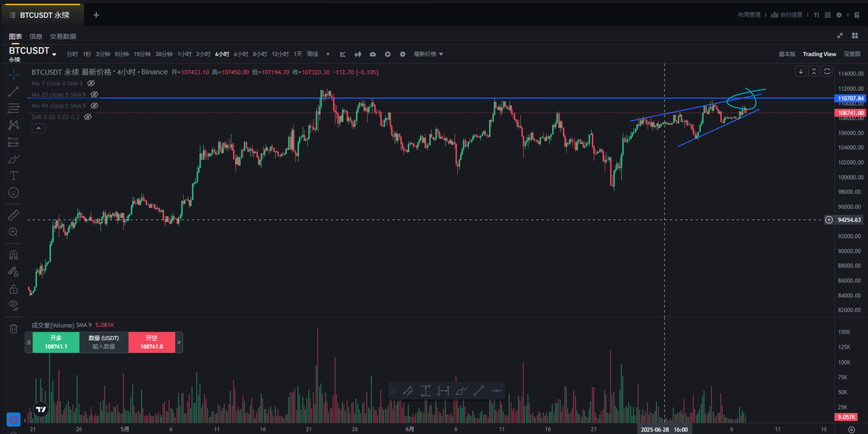Viewport: 868px width, 434px height.
Task: Select the crosshair cursor tool
Action: [13, 75]
